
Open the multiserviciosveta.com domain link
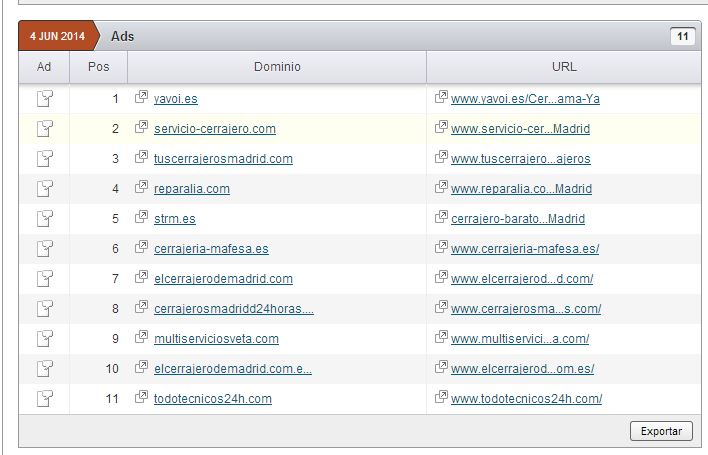point(216,339)
